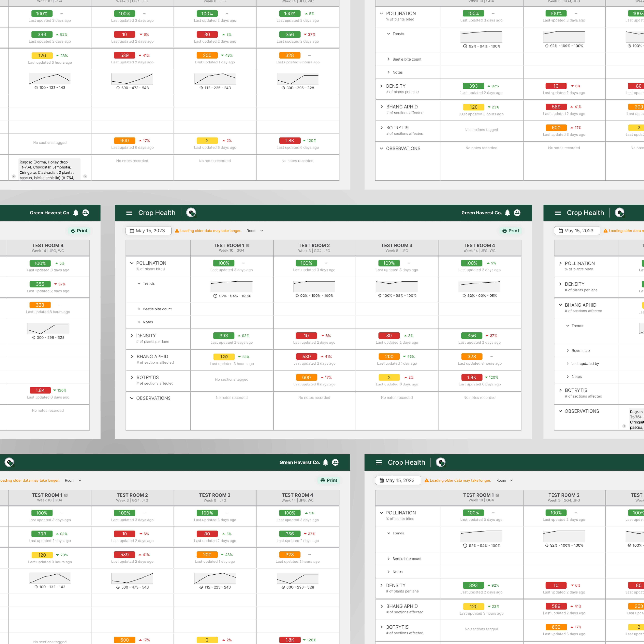This screenshot has height=644, width=644.
Task: Click the TEST ROOM 1 camera icon, center window
Action: (x=248, y=245)
